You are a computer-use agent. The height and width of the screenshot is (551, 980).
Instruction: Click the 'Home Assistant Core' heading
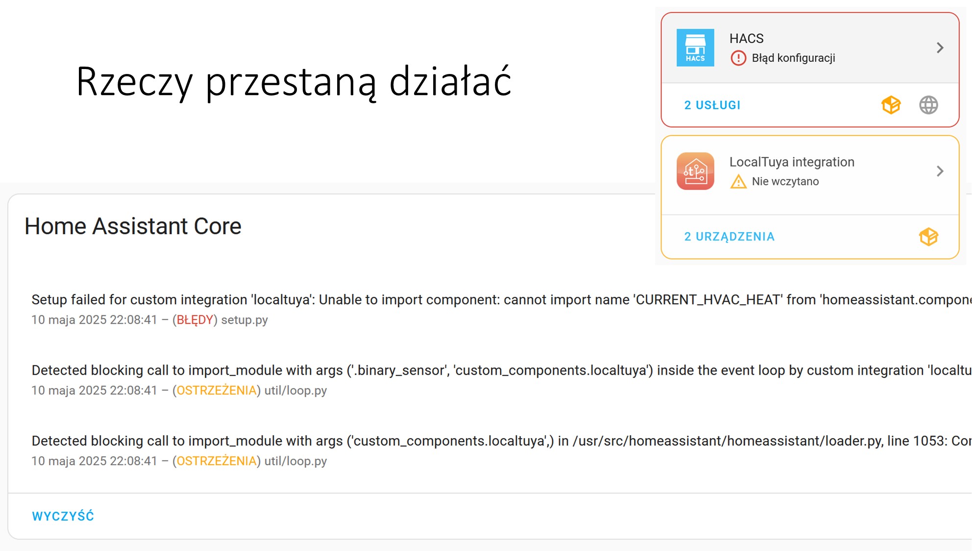[133, 226]
